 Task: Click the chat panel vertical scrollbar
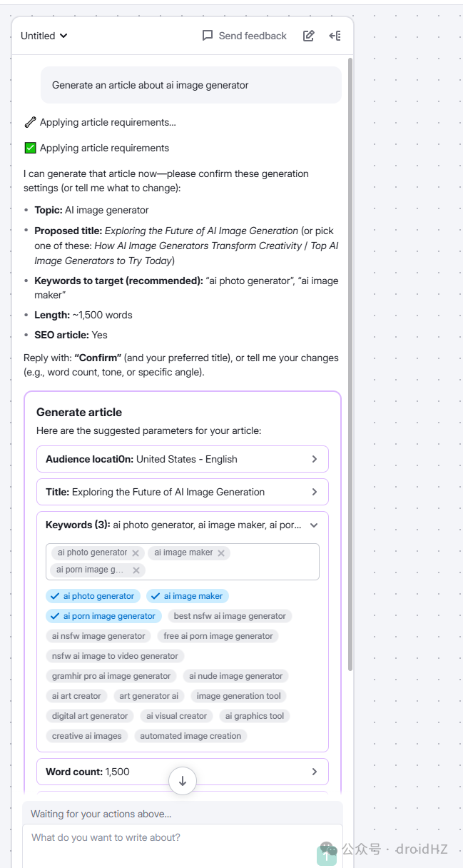coord(350,364)
